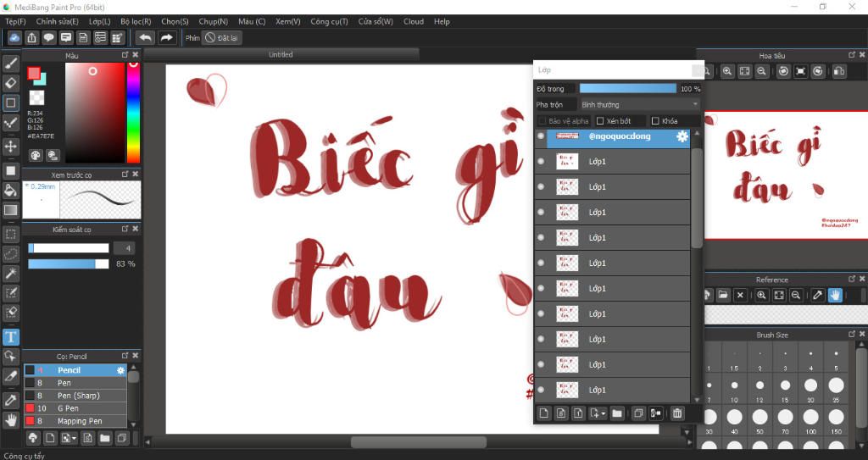Select the Mapping Pen brush
Image resolution: width=868 pixels, height=460 pixels.
click(x=75, y=421)
